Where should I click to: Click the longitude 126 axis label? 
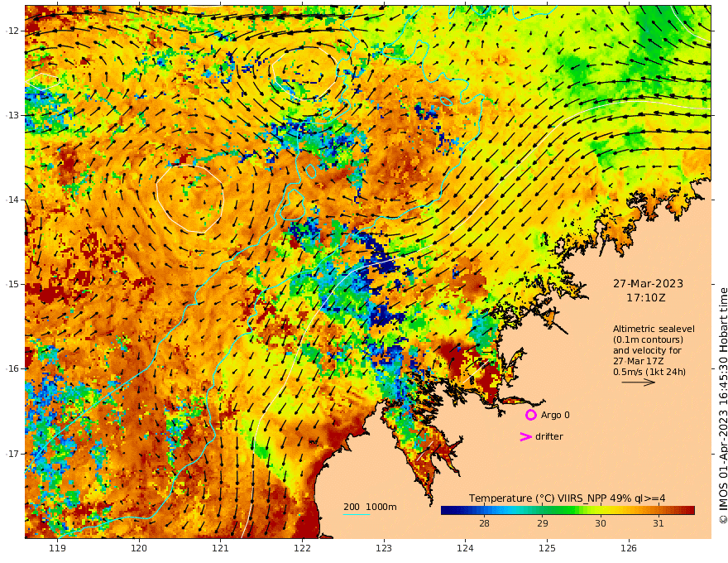629,548
